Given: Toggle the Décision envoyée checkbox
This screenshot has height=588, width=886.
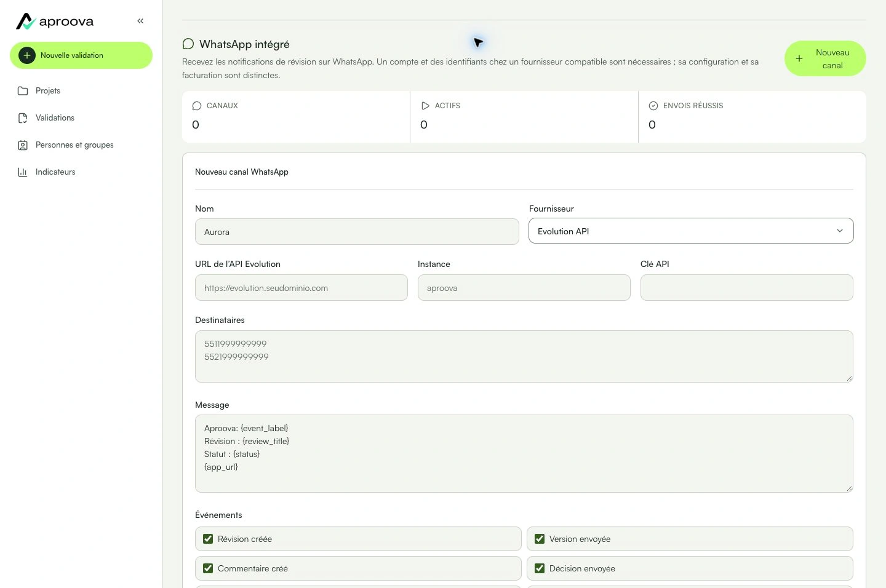Looking at the screenshot, I should tap(540, 568).
